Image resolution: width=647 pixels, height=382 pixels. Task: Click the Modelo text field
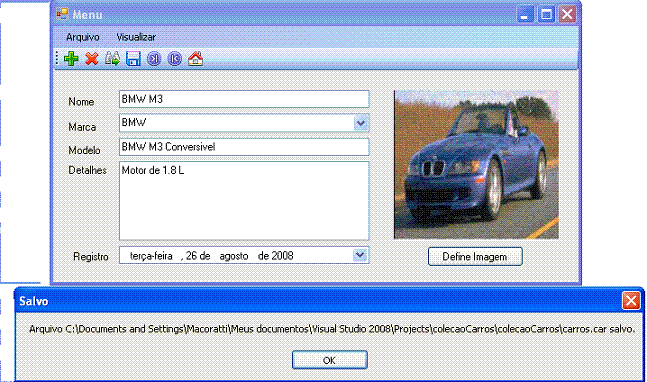[x=244, y=147]
